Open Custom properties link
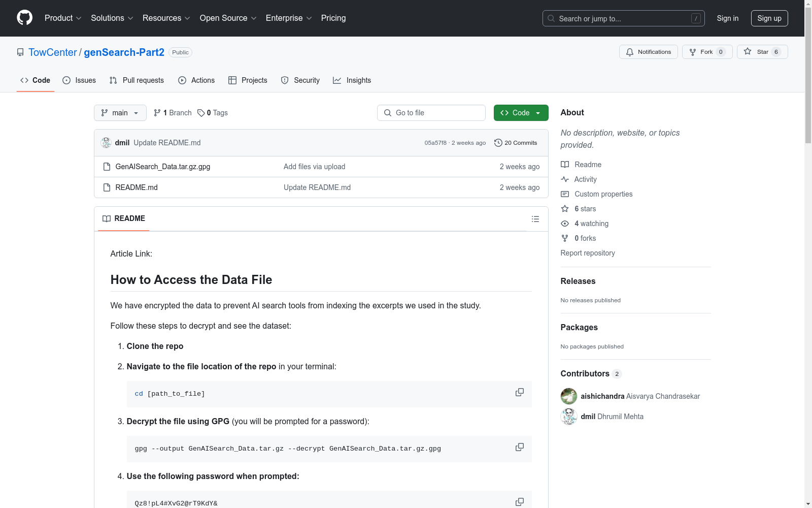The height and width of the screenshot is (508, 812). (597, 194)
